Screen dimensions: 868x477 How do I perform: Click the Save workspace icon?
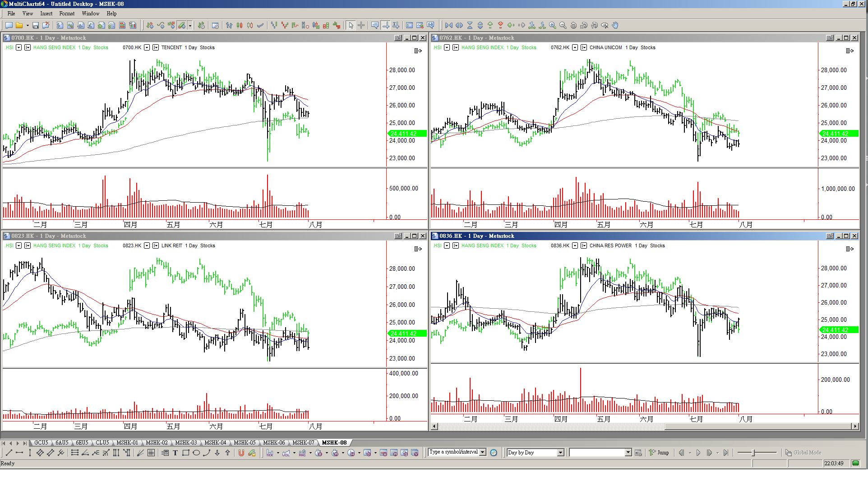(36, 26)
